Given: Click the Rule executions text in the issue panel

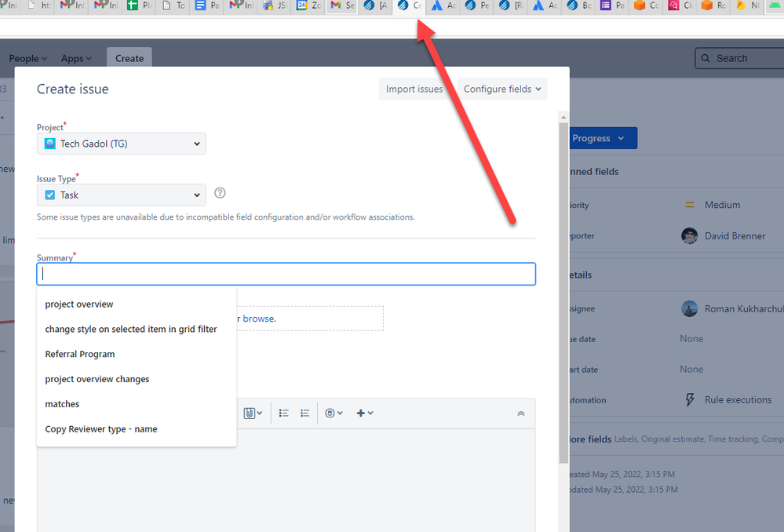Looking at the screenshot, I should [x=738, y=400].
